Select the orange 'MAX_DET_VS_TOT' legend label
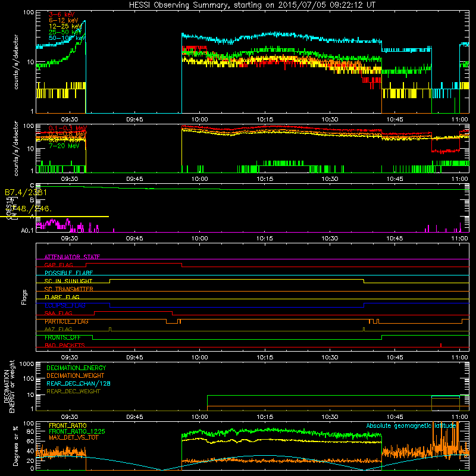The height and width of the screenshot is (476, 476). (74, 437)
